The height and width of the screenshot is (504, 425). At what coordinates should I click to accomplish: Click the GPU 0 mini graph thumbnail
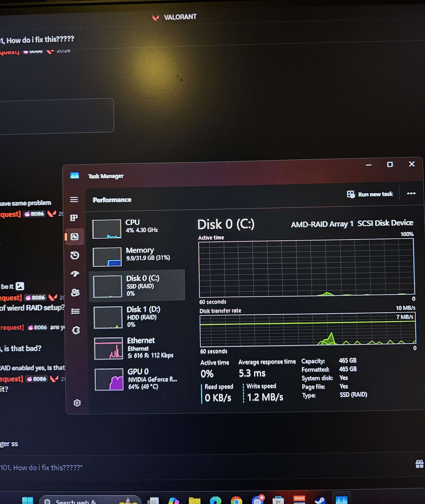(x=109, y=379)
